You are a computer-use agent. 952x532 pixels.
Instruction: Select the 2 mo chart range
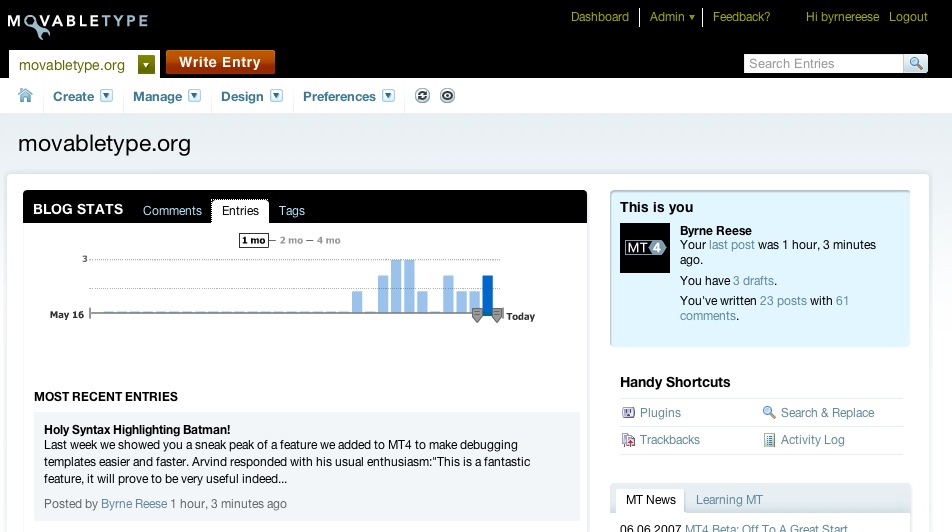(x=290, y=240)
